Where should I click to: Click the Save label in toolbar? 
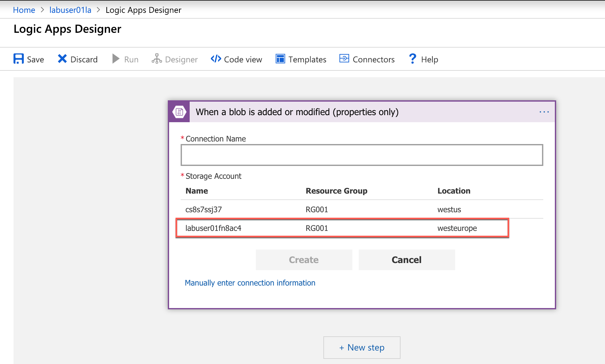tap(35, 59)
